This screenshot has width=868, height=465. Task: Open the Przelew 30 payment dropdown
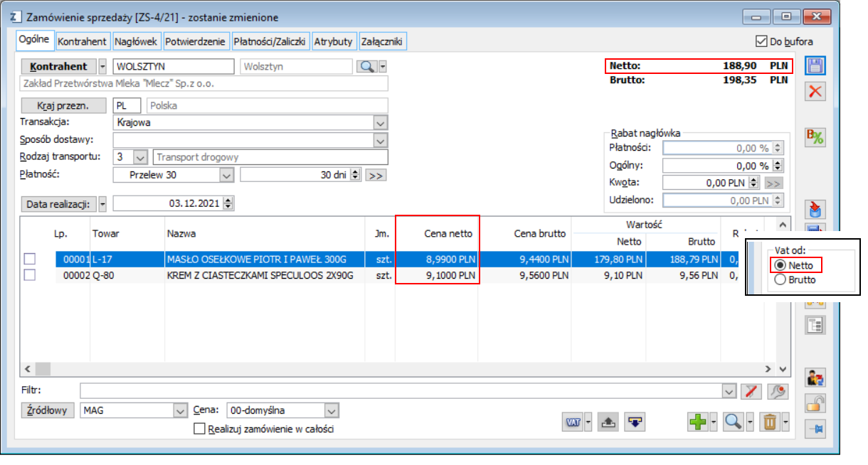click(x=226, y=174)
